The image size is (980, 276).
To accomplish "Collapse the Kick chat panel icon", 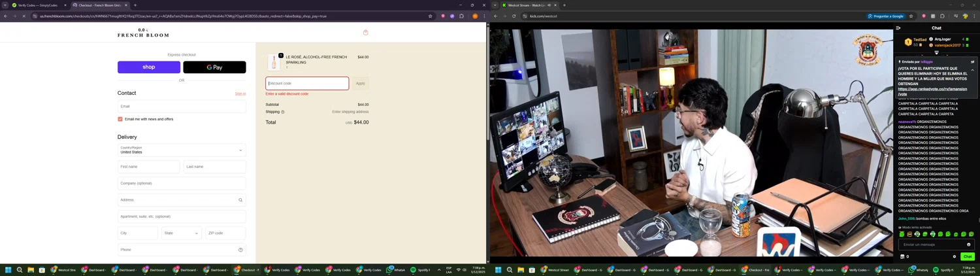I will [898, 28].
